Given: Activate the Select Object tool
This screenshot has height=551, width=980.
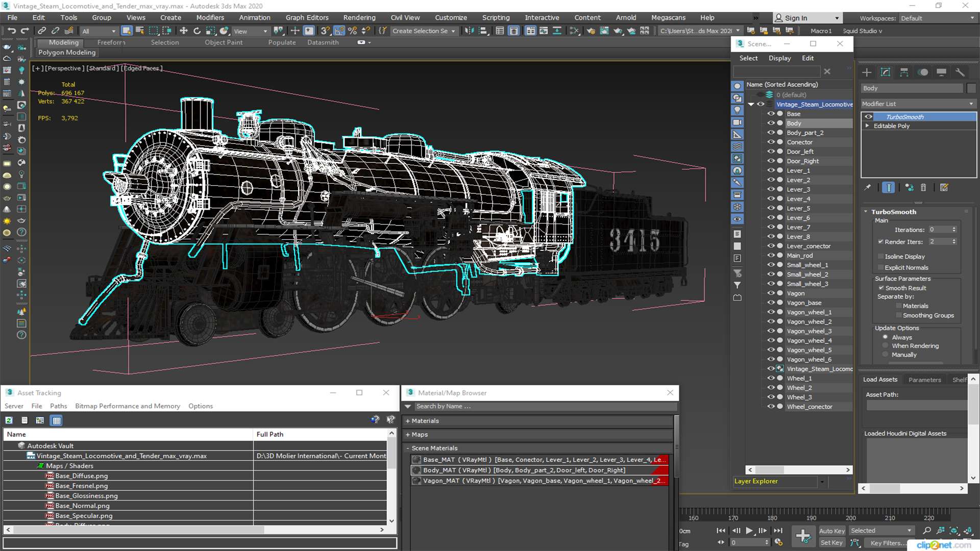Looking at the screenshot, I should tap(127, 31).
